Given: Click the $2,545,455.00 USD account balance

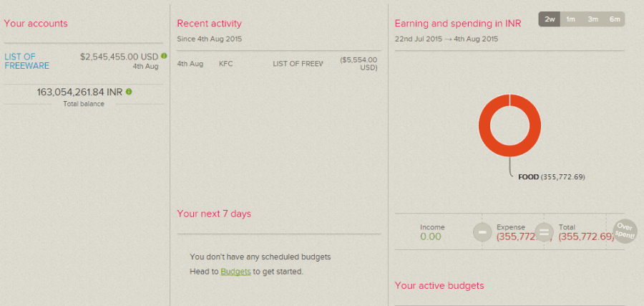Looking at the screenshot, I should (119, 57).
